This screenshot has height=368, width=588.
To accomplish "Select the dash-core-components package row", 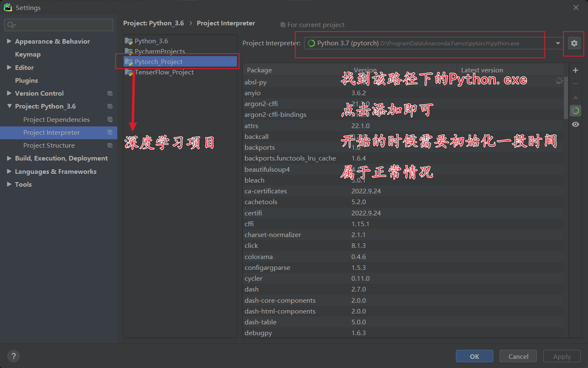I will 403,300.
